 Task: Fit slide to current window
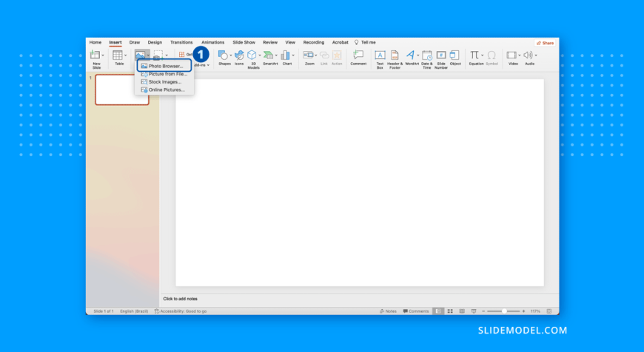coord(549,311)
